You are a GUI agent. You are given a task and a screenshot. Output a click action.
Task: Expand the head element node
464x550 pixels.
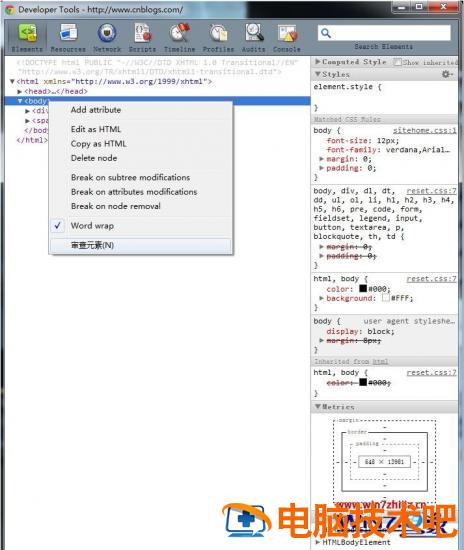pos(20,91)
